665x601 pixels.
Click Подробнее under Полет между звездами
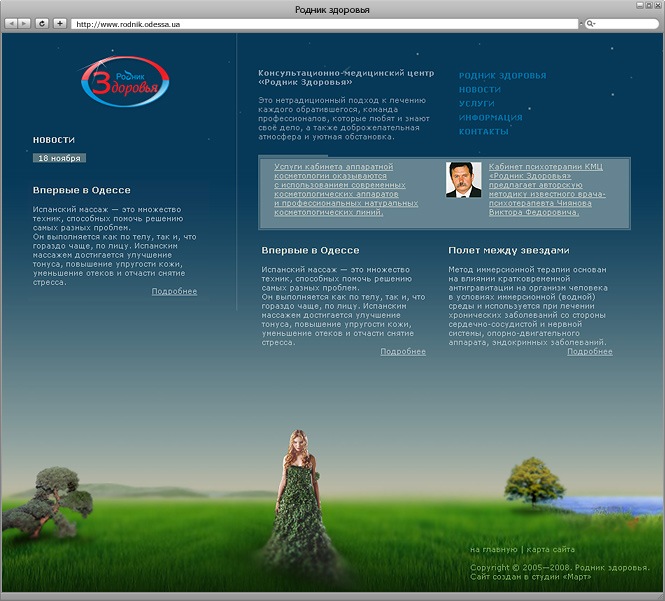590,352
